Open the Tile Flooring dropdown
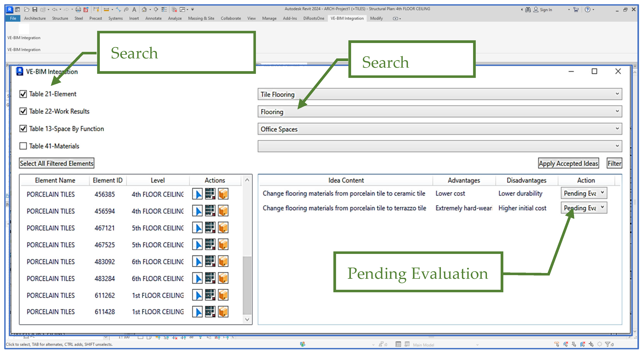644x353 pixels. pos(440,94)
